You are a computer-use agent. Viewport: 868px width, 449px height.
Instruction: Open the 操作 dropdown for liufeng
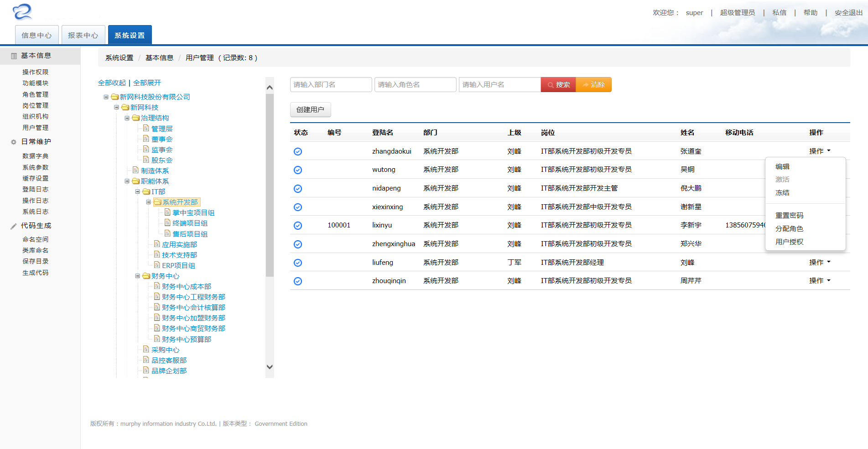tap(820, 262)
